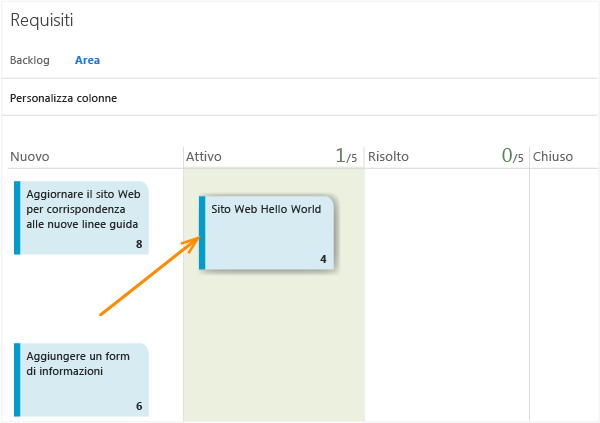Click effort value 4 on Hello World card
The image size is (600, 423).
point(323,259)
